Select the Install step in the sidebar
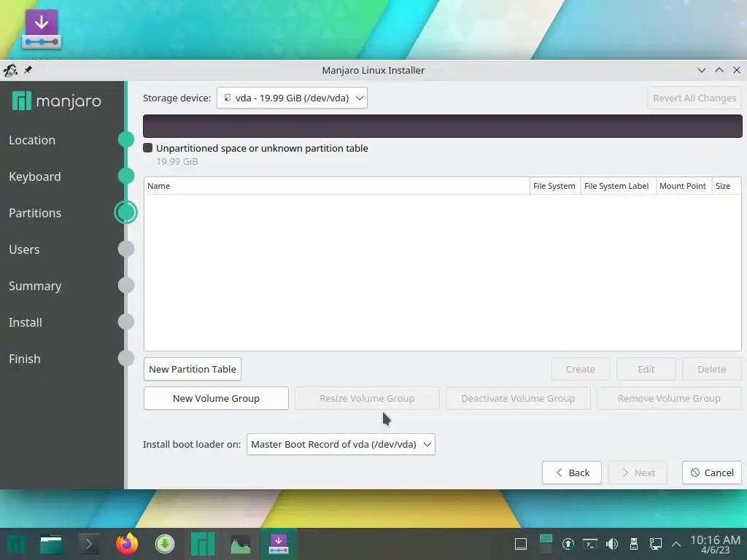The width and height of the screenshot is (747, 560). point(26,322)
